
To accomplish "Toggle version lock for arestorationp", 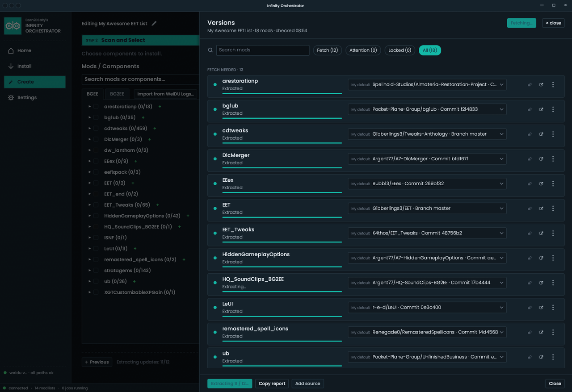I will point(530,85).
